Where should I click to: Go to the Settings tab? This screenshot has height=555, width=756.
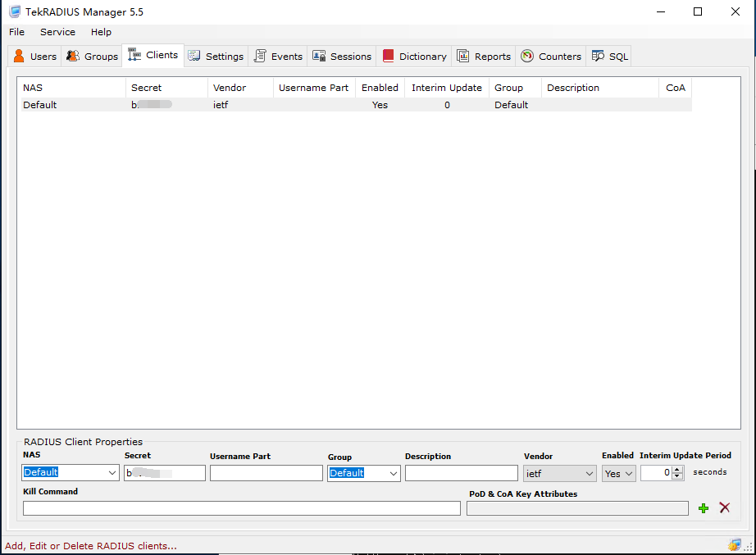click(216, 57)
